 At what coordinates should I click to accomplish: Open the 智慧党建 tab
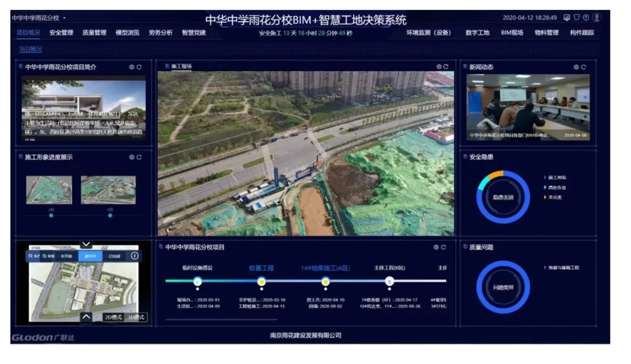pyautogui.click(x=193, y=33)
